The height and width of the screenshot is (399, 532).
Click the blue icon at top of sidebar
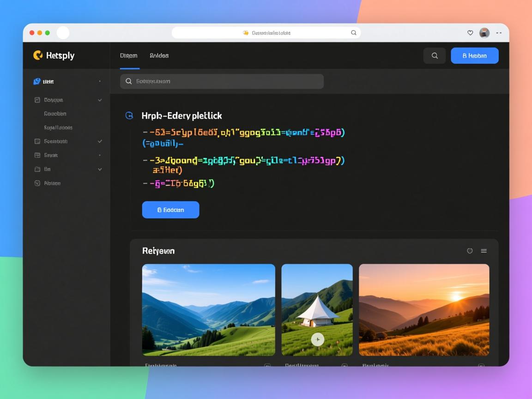37,81
